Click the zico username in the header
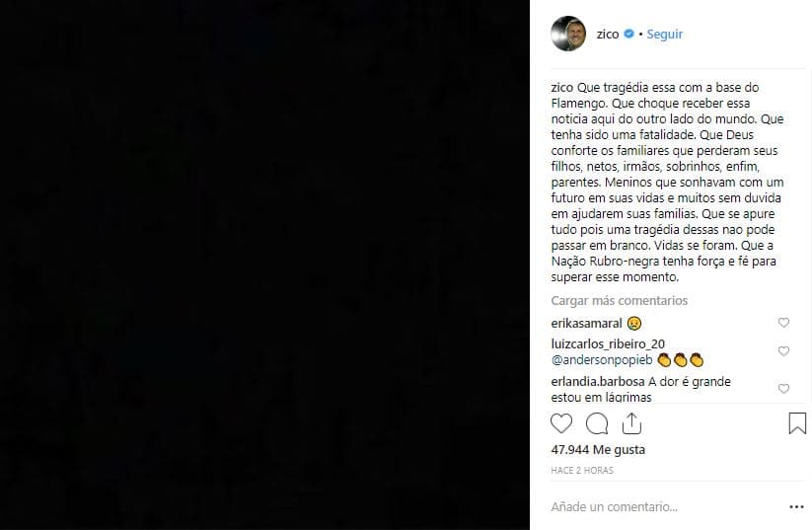Image resolution: width=812 pixels, height=530 pixels. 608,35
